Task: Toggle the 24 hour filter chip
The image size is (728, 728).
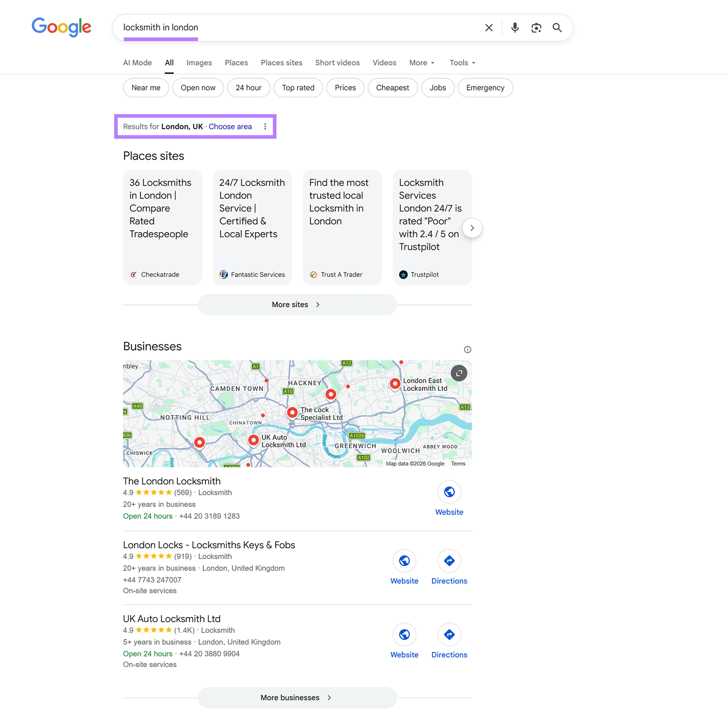Action: pos(248,87)
